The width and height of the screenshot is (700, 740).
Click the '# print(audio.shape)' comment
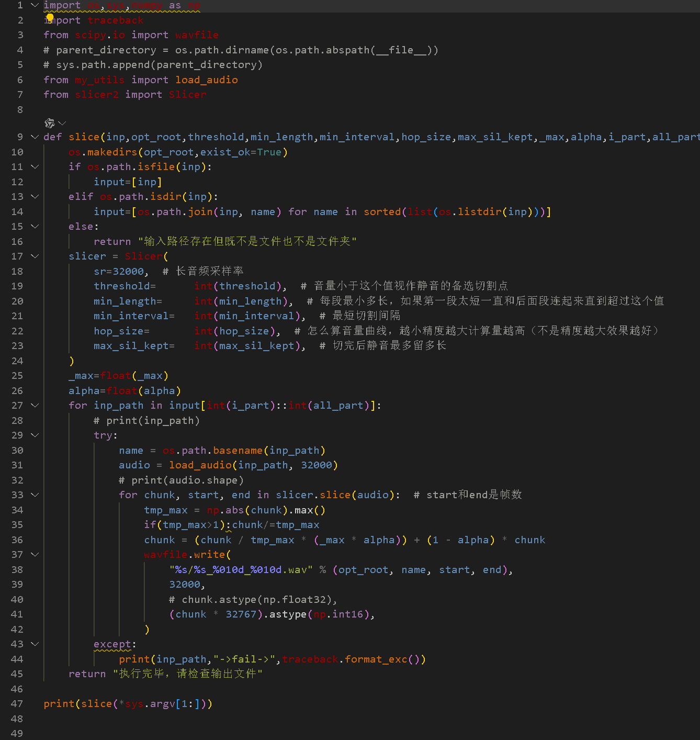tap(182, 480)
